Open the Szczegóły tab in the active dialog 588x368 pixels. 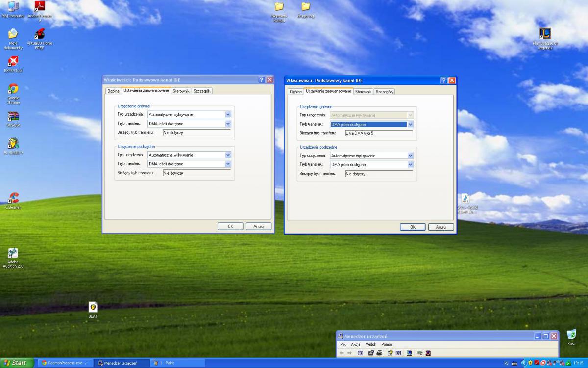click(x=385, y=92)
